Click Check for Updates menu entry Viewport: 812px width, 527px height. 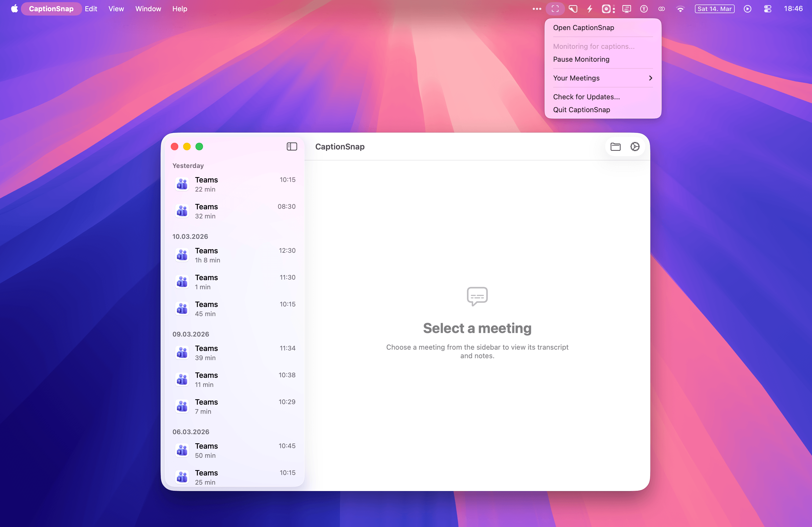[586, 97]
